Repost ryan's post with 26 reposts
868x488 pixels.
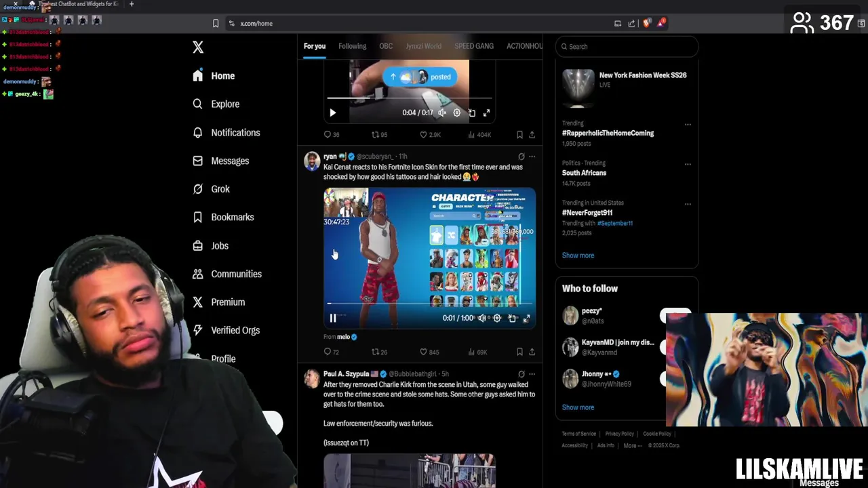[x=379, y=352]
